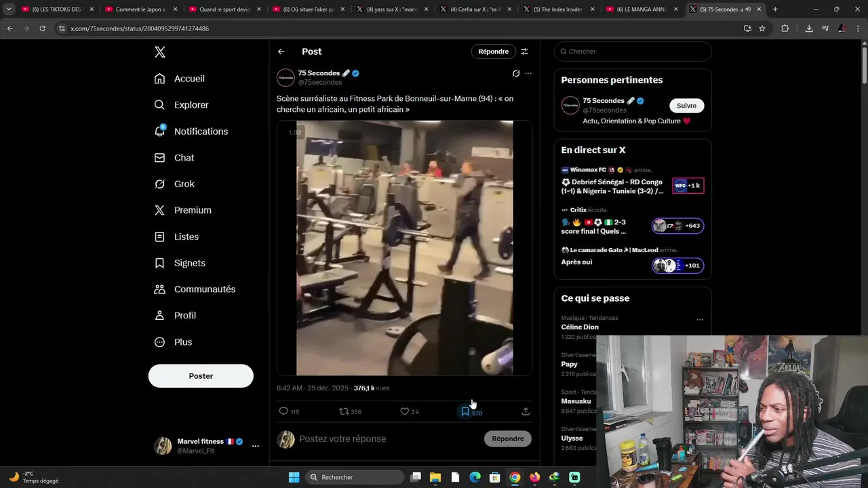Screen dimensions: 868x488
Task: Open Communautés page
Action: 195,289
